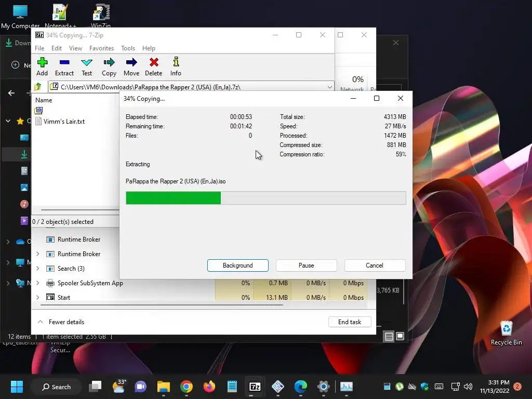Viewport: 532px width, 399px height.
Task: Click the Extract toolbar icon
Action: point(64,66)
